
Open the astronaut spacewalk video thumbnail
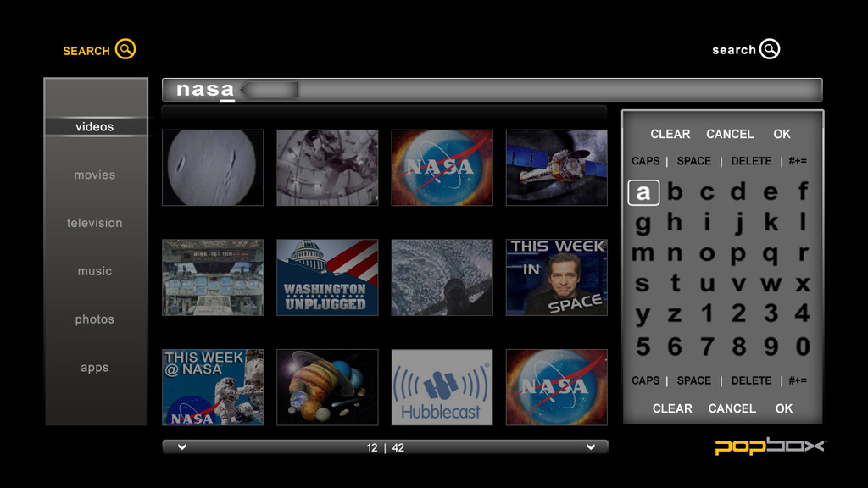click(x=327, y=168)
